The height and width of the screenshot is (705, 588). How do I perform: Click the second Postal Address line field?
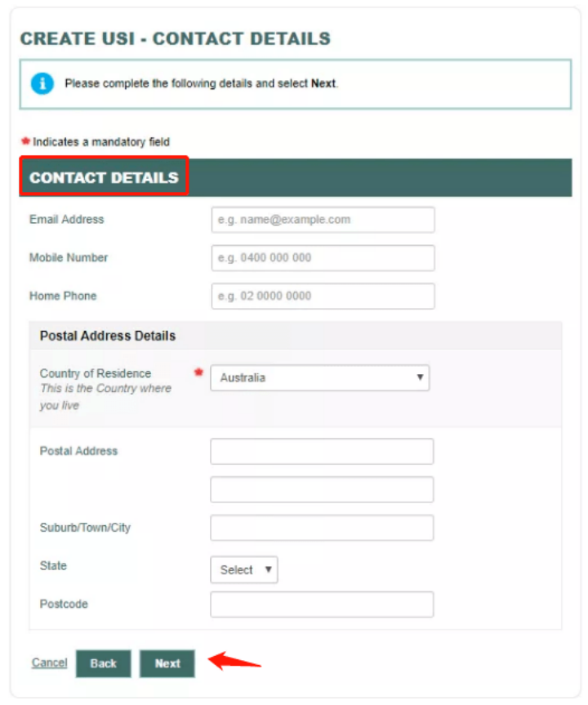322,489
